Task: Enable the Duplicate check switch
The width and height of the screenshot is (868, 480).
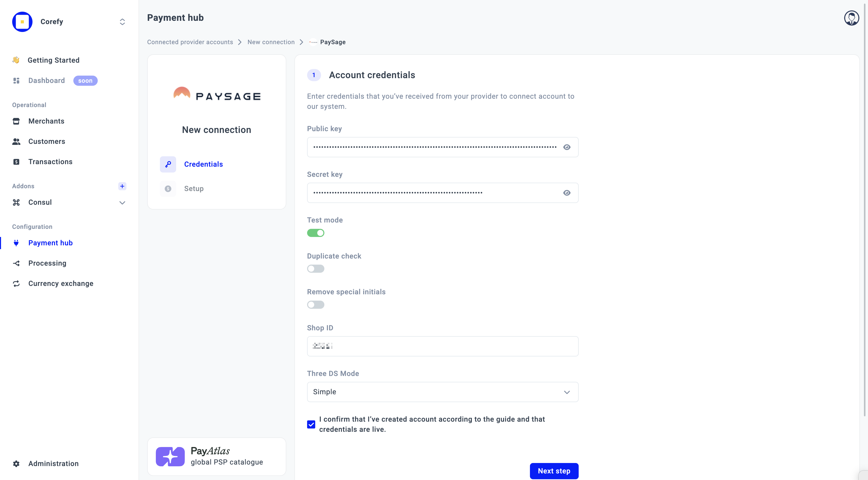Action: (x=315, y=269)
